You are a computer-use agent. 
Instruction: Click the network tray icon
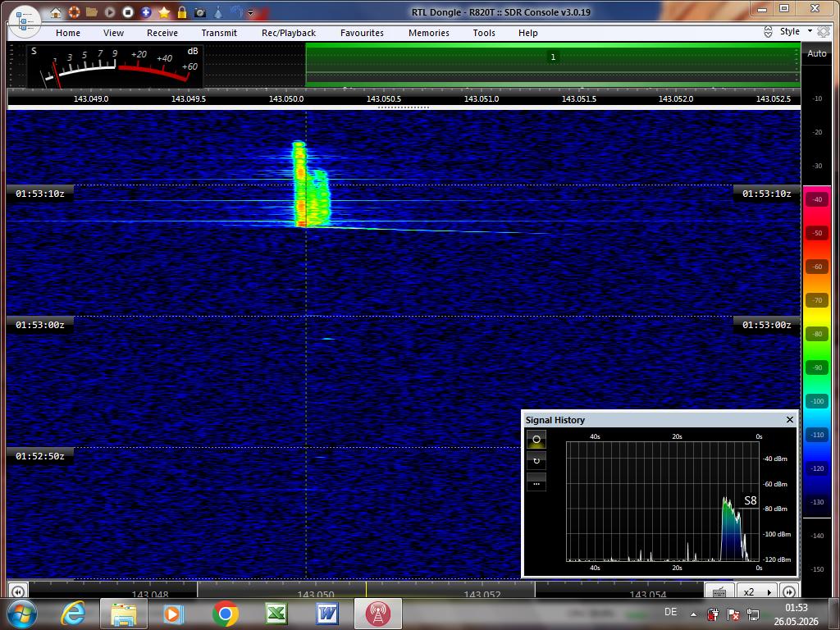pyautogui.click(x=753, y=614)
